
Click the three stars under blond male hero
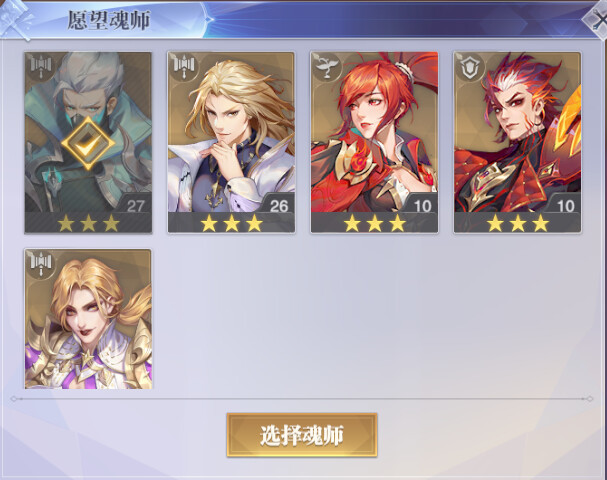(231, 223)
